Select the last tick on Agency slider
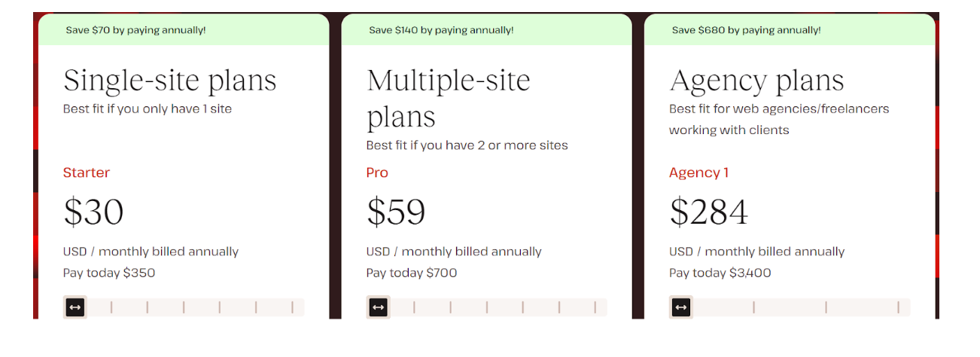 pos(898,307)
